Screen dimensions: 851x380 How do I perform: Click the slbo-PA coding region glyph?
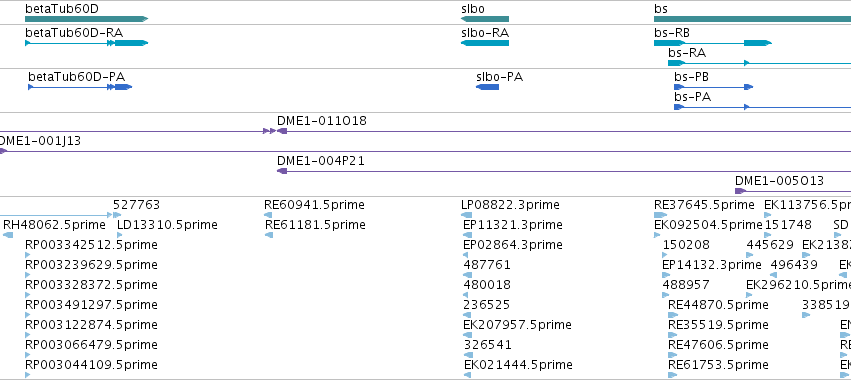coord(487,87)
